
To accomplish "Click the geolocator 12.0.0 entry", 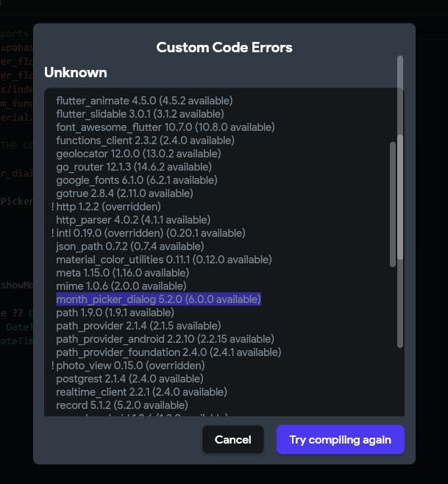I will [138, 154].
